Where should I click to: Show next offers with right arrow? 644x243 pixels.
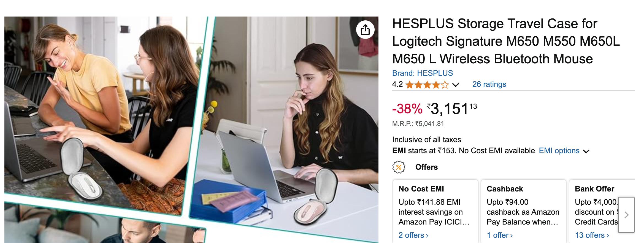tap(626, 215)
